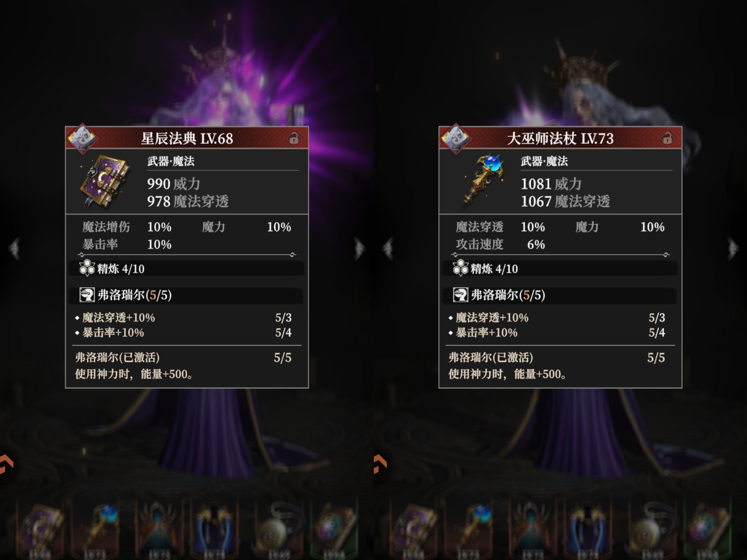Click the 精炼 refine icon in 星辰法典 panel

pyautogui.click(x=87, y=268)
